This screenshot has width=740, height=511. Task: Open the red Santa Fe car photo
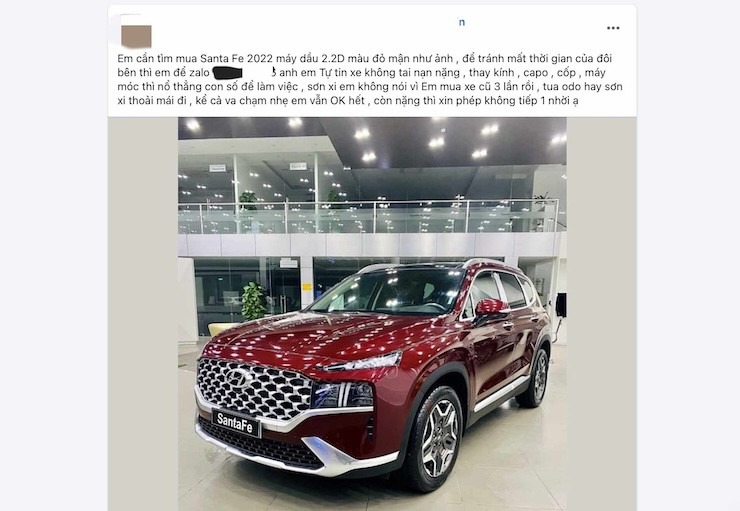coord(372,314)
